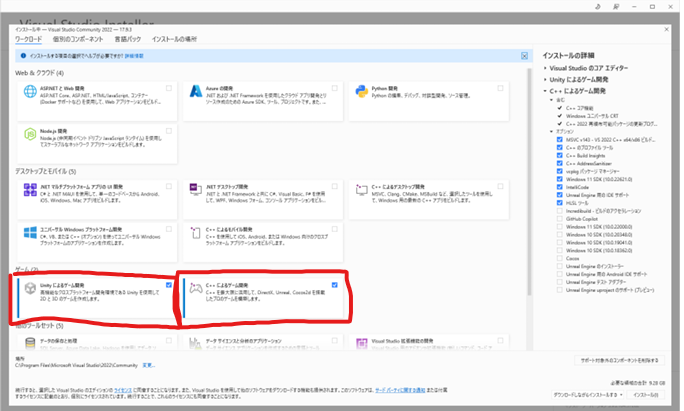
Task: Check the Universal Windows Platform development workload
Action: point(169,229)
